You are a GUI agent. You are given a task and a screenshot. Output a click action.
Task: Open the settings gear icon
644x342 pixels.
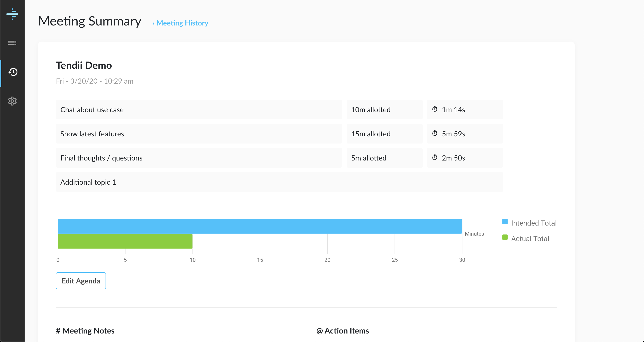tap(12, 101)
